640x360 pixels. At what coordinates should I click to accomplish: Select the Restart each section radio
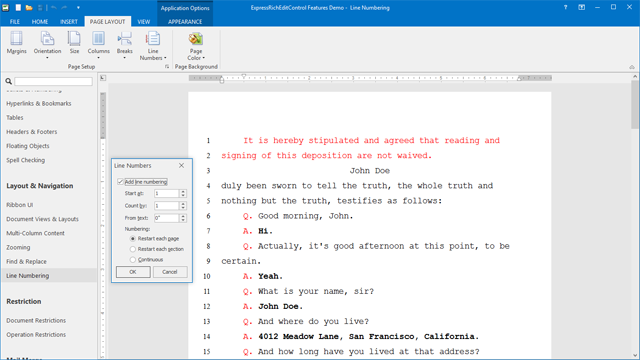pos(133,249)
